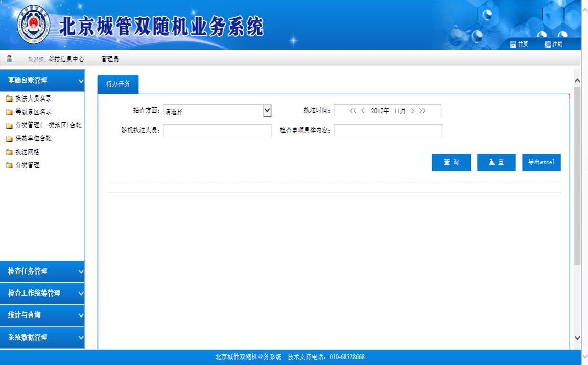The height and width of the screenshot is (365, 588).
Task: Click the user avatar icon beside 欢迎您
Action: pos(9,59)
